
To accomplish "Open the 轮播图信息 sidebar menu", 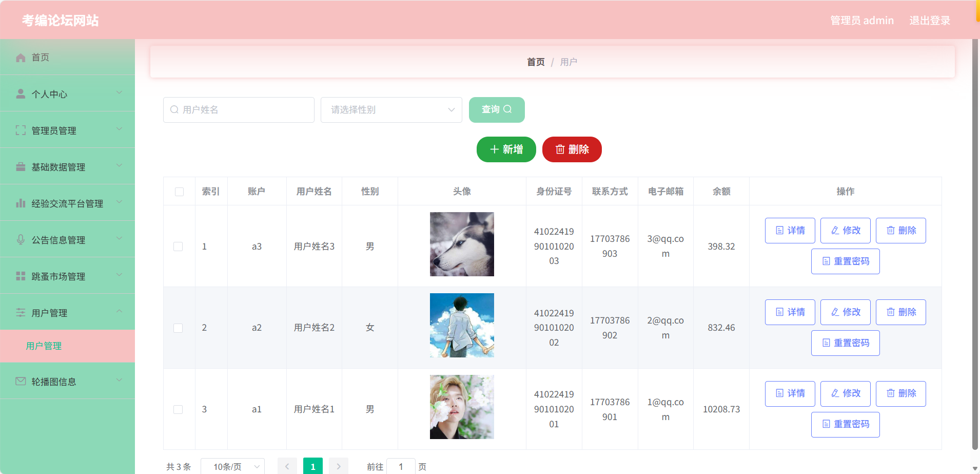I will (67, 382).
